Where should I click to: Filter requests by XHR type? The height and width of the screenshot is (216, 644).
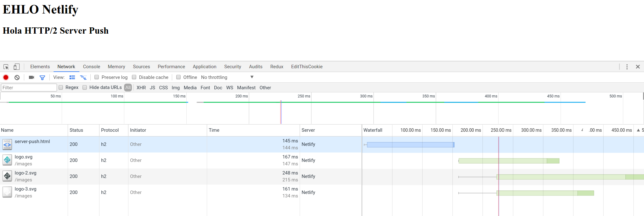tap(141, 88)
